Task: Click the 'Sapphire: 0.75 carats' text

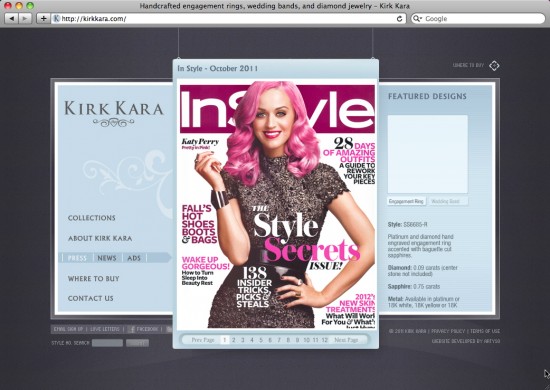Action: point(414,287)
